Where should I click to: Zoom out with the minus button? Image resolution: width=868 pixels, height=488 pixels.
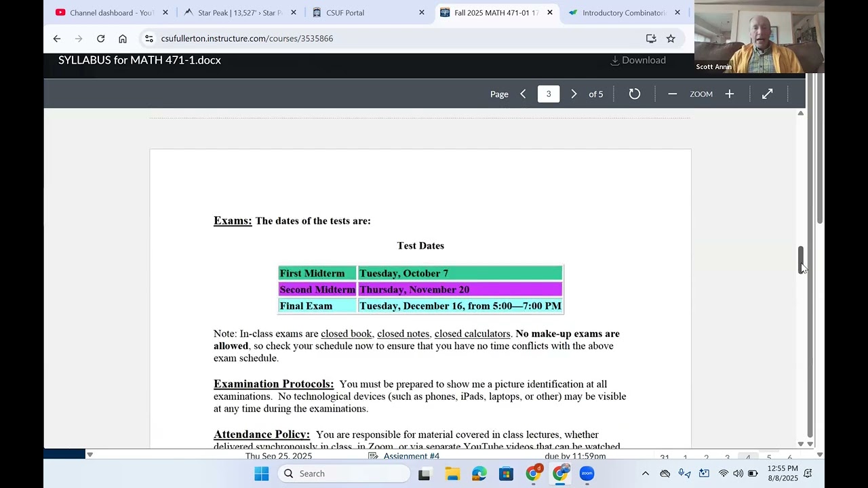[672, 94]
